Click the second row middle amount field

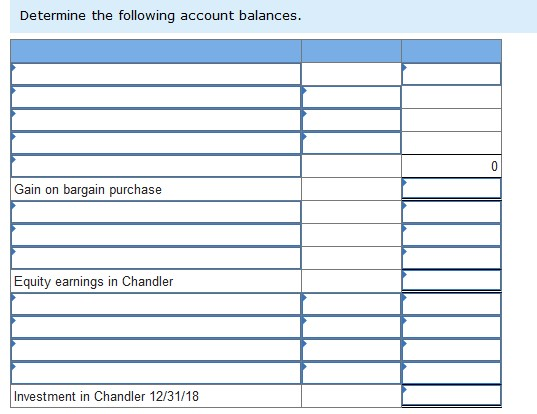351,97
